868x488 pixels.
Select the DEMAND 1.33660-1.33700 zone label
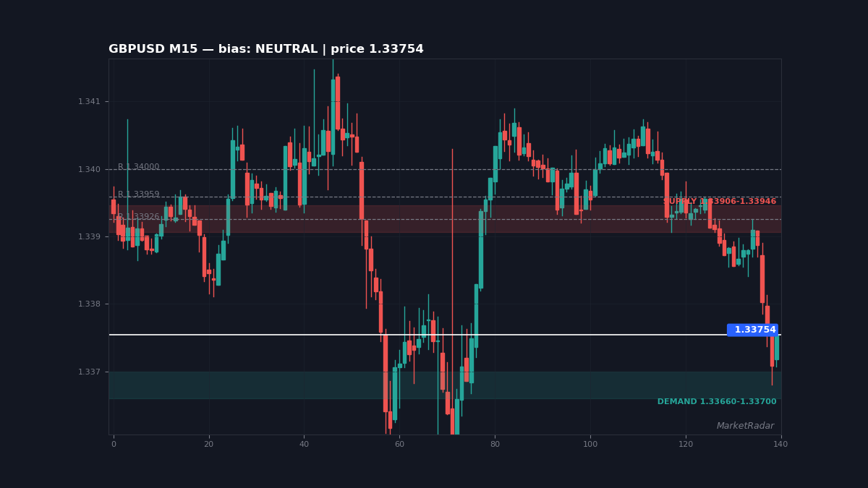[x=717, y=402]
